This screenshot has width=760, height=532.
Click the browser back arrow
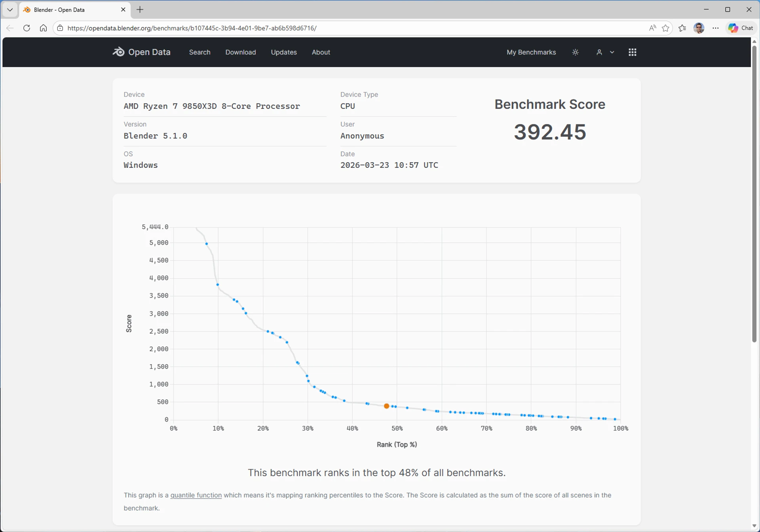tap(10, 28)
